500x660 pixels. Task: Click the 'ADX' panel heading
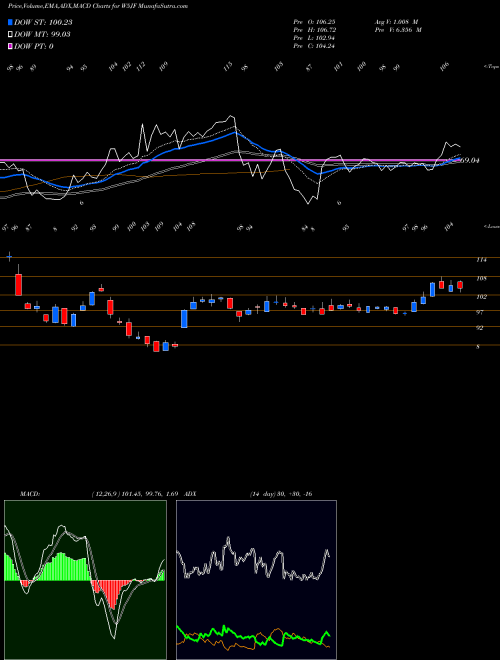pyautogui.click(x=190, y=494)
